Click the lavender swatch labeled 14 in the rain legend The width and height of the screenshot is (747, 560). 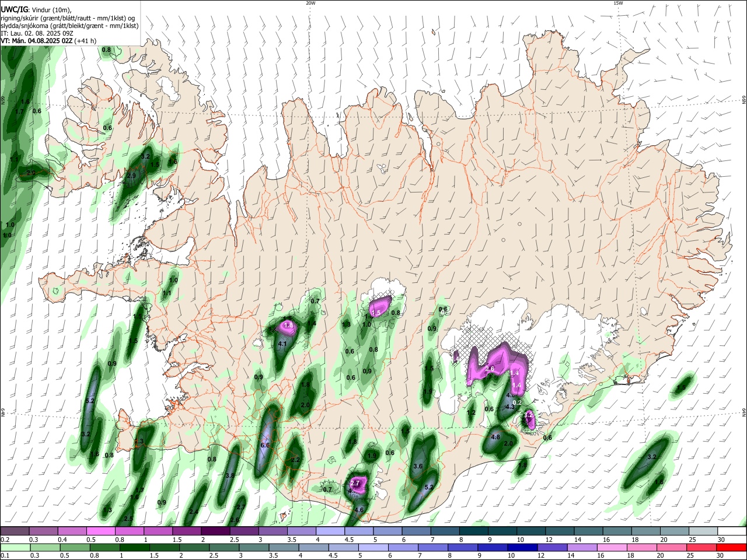(582, 547)
